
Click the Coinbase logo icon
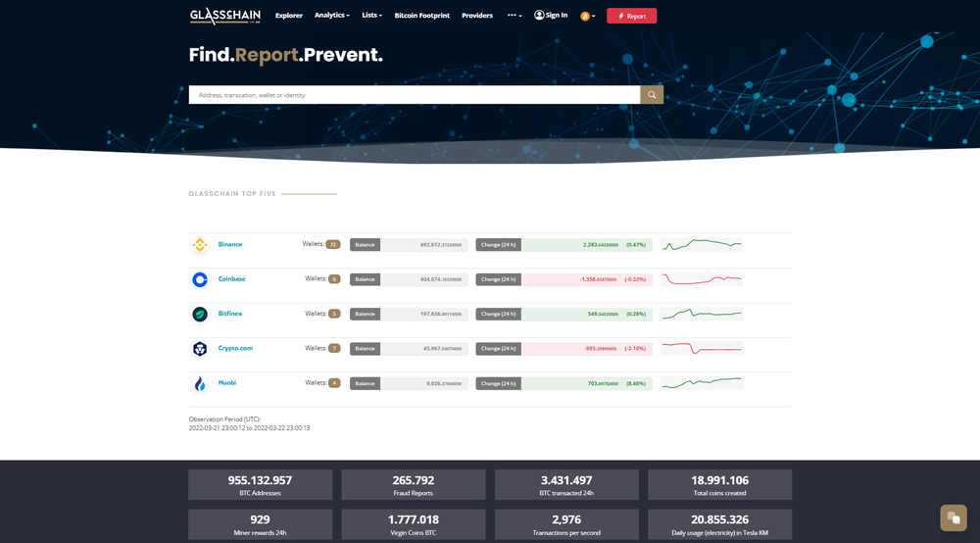(200, 279)
